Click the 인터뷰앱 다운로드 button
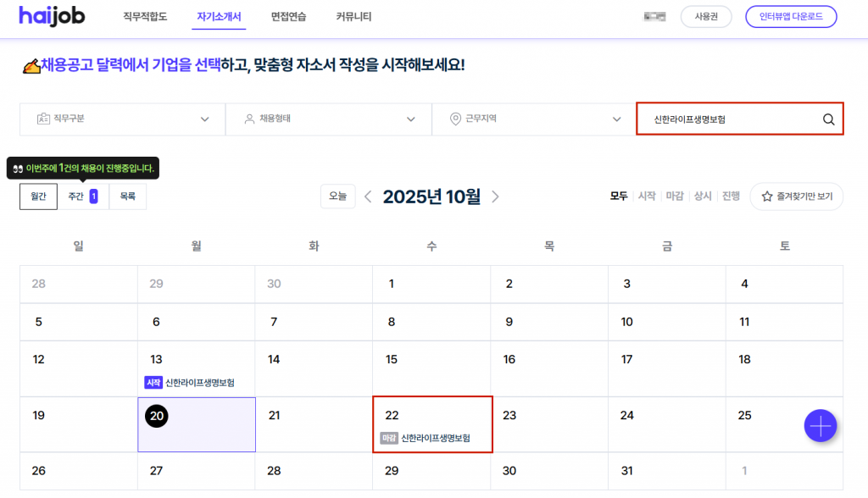Viewport: 868px width, 498px height. pyautogui.click(x=790, y=17)
